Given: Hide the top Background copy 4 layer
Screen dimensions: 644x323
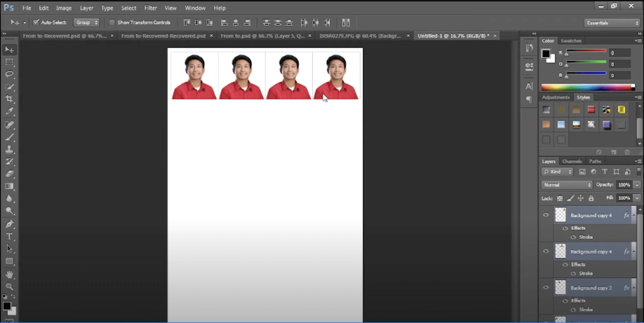Looking at the screenshot, I should (x=546, y=215).
